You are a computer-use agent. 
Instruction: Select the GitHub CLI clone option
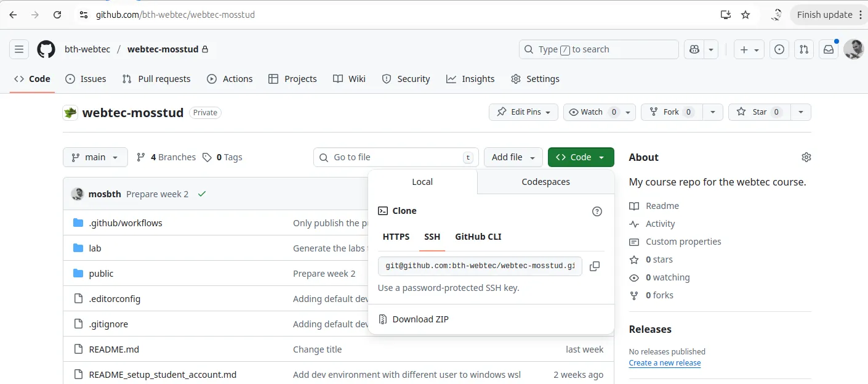[478, 237]
